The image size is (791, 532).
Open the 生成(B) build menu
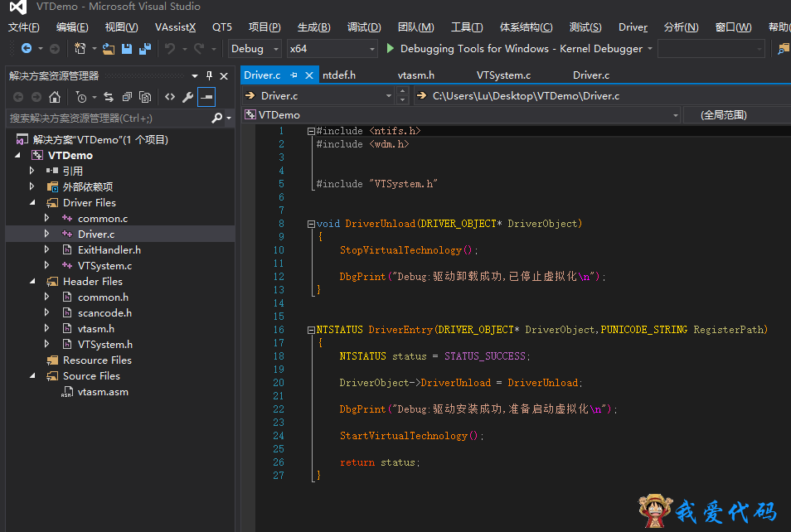click(313, 27)
